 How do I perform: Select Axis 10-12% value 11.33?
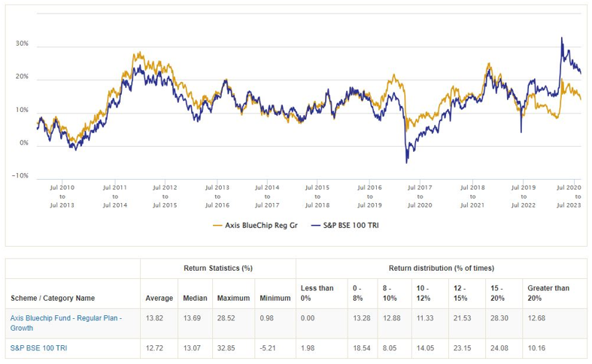(x=425, y=318)
